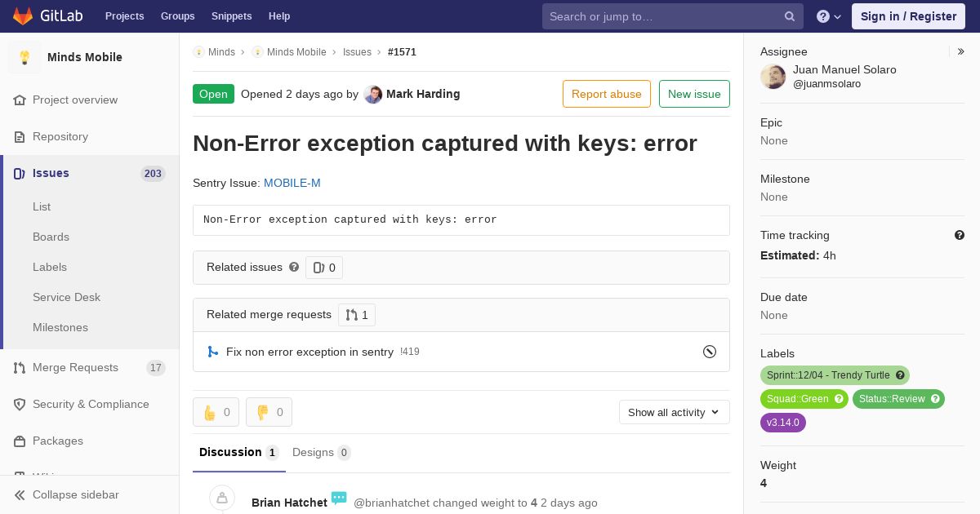Image resolution: width=980 pixels, height=514 pixels.
Task: Click the Squad::Green label
Action: coord(804,399)
